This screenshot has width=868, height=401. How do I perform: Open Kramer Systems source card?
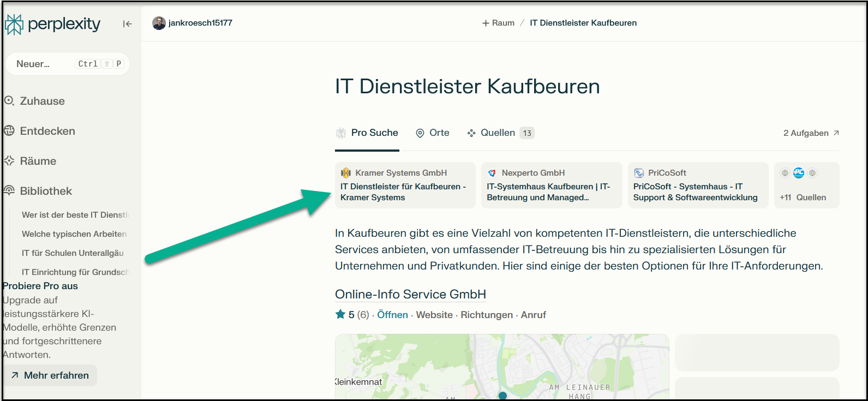pos(405,185)
